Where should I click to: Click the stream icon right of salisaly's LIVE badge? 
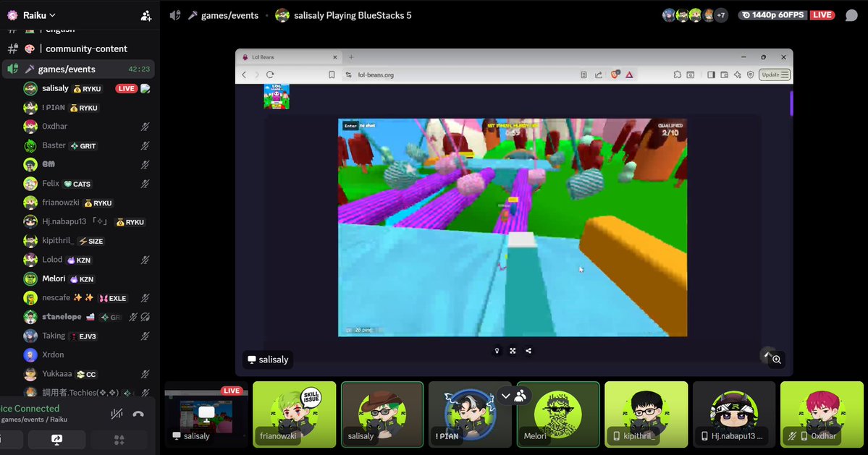145,88
